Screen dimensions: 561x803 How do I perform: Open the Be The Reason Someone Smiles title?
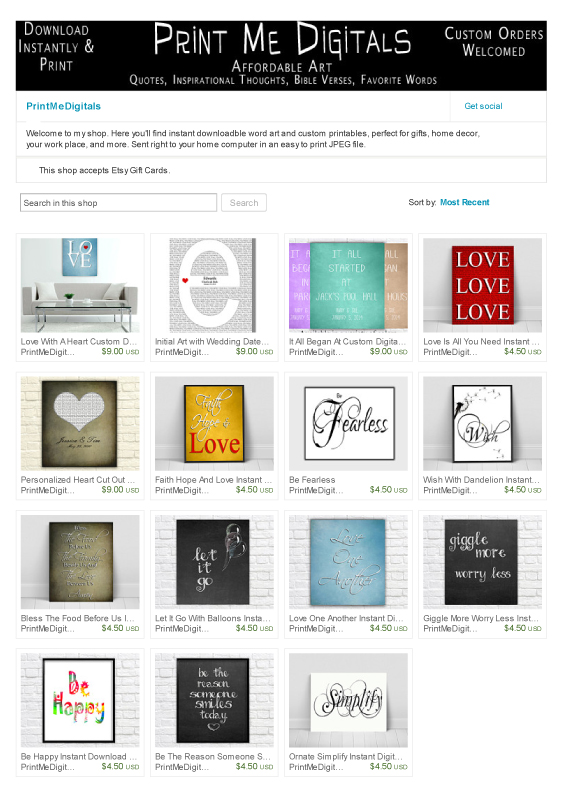pos(212,756)
